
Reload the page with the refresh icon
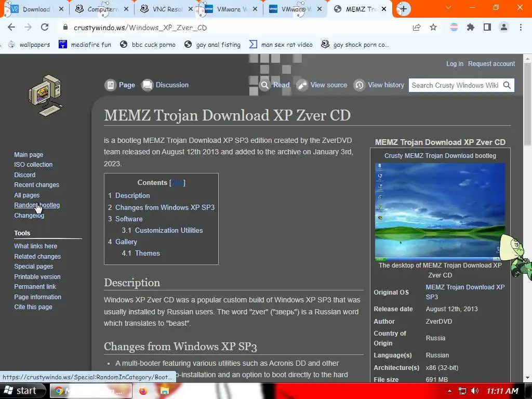45,27
